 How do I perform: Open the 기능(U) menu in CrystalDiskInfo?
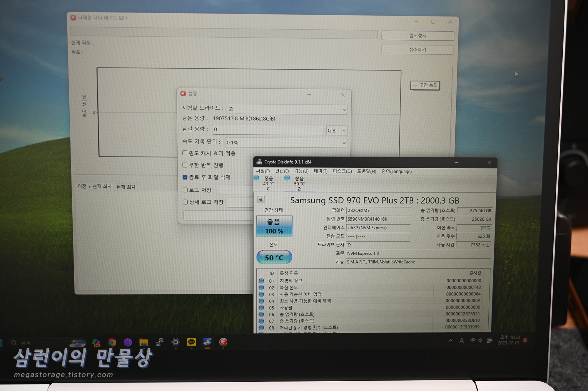pyautogui.click(x=301, y=171)
